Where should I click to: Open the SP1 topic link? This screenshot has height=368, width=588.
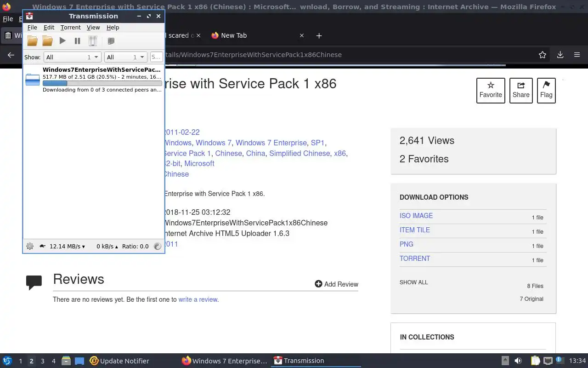pyautogui.click(x=317, y=143)
